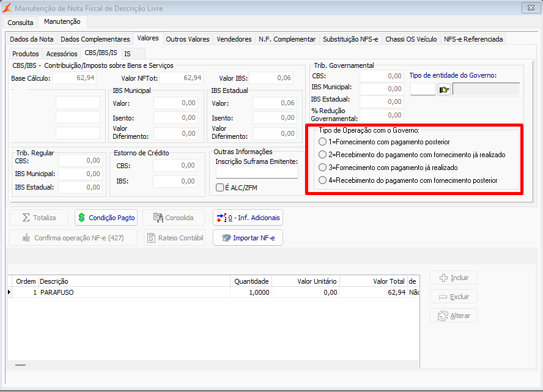Switch to the Produtos sub-tab
The height and width of the screenshot is (392, 543).
point(26,54)
